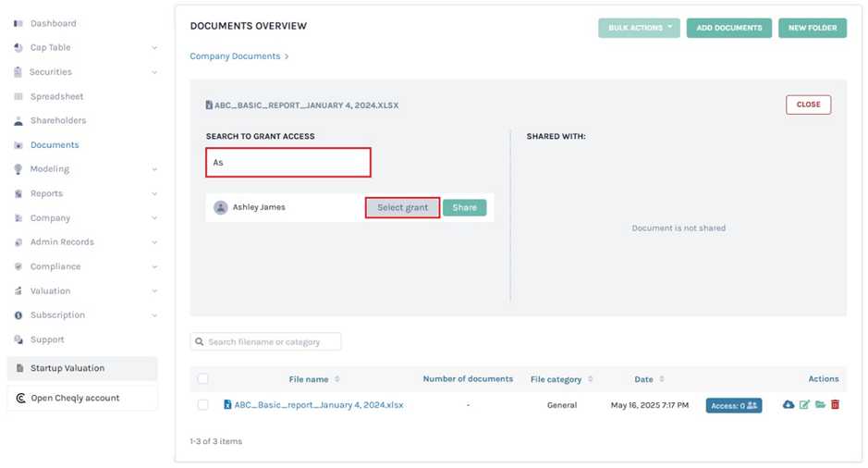Click the Support icon in sidebar
The width and height of the screenshot is (868, 468).
(x=18, y=339)
